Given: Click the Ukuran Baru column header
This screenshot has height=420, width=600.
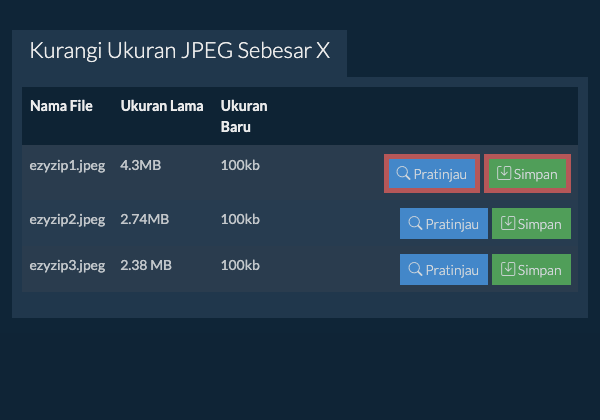Looking at the screenshot, I should point(243,116).
